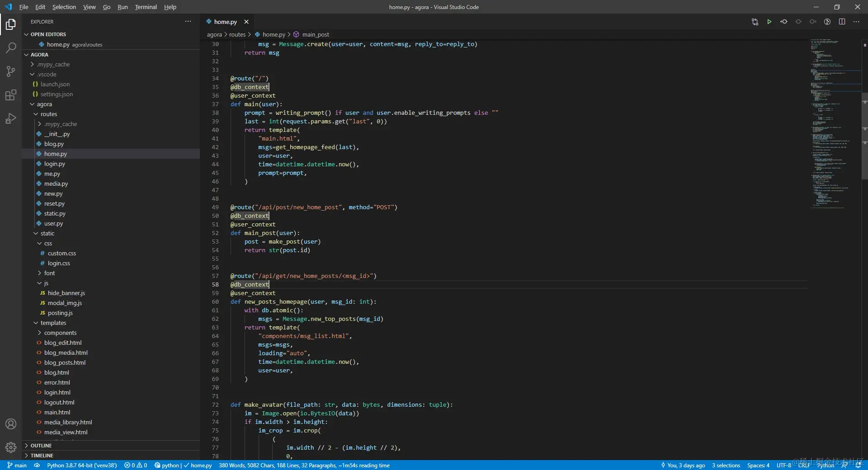868x470 pixels.
Task: Change the CRLF end of line sequence
Action: point(804,465)
